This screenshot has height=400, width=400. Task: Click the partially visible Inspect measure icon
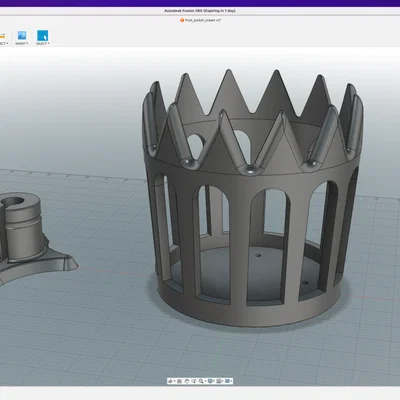(2, 35)
